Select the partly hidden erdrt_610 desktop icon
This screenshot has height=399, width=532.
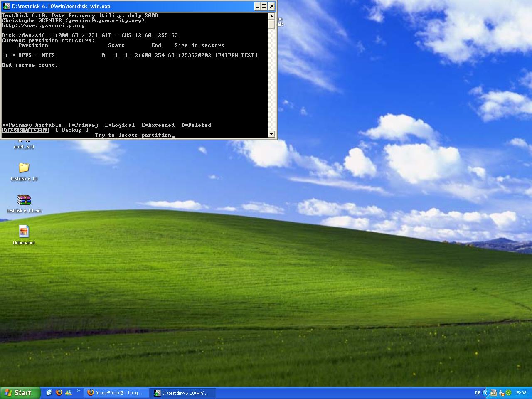pyautogui.click(x=24, y=144)
